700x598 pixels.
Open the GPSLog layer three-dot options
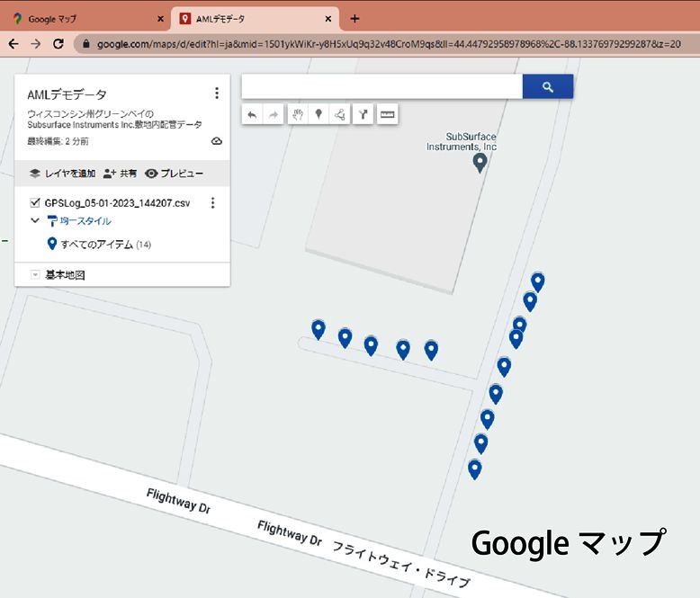tap(213, 203)
